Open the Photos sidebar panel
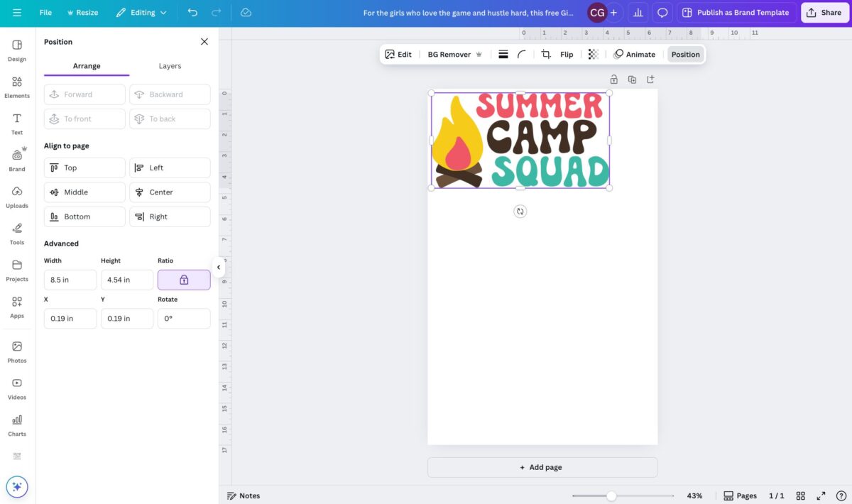 click(17, 352)
